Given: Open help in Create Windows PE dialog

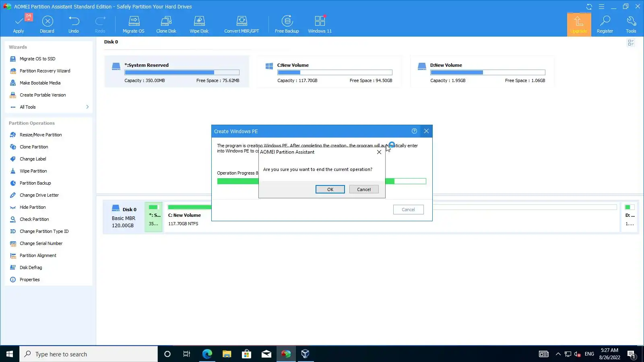Looking at the screenshot, I should [x=414, y=131].
